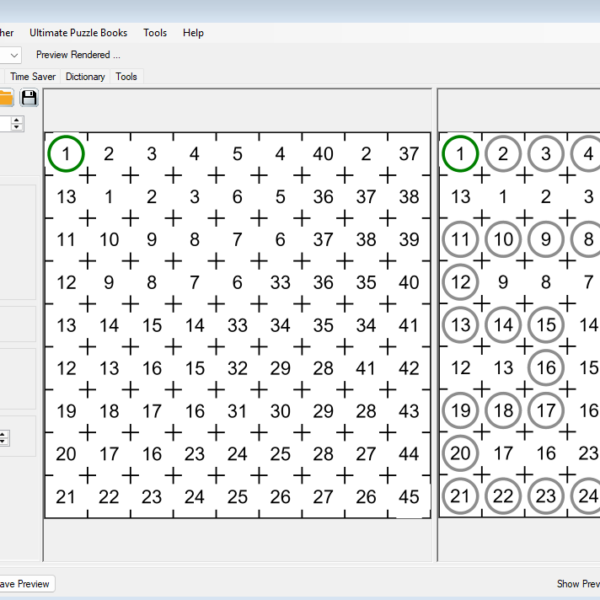Open the Help menu

point(193,33)
